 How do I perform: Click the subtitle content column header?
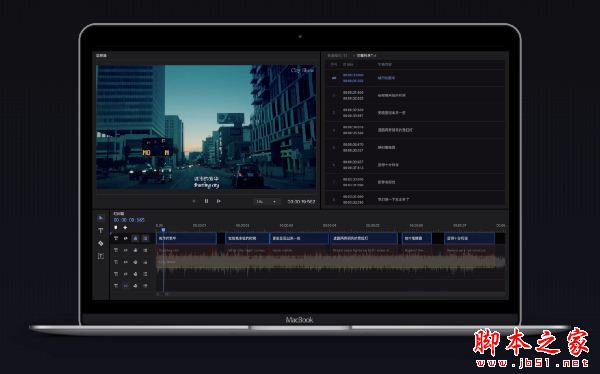(385, 64)
